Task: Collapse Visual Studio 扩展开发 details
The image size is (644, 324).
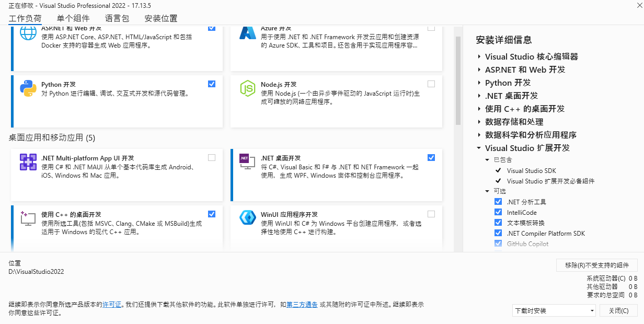Action: (479, 148)
